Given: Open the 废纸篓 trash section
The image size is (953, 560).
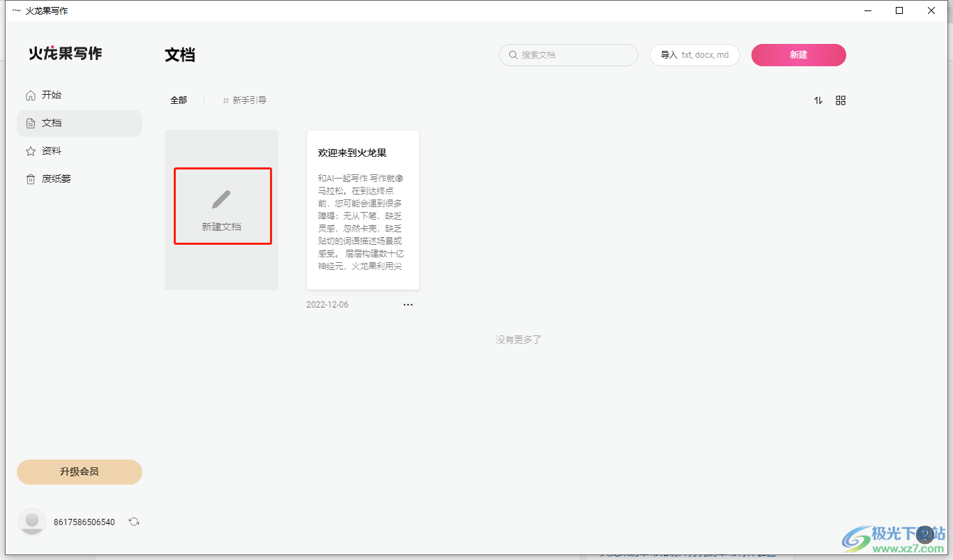Looking at the screenshot, I should point(79,179).
